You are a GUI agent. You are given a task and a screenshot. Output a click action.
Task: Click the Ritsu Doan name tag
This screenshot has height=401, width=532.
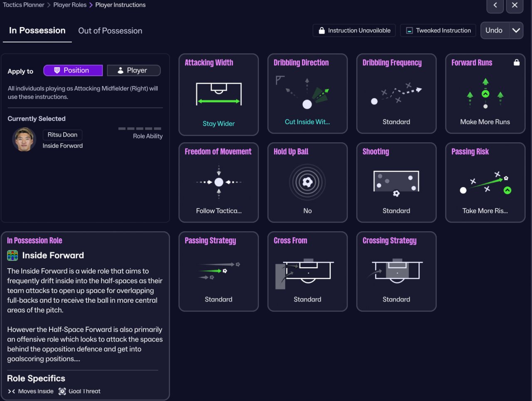pyautogui.click(x=62, y=135)
